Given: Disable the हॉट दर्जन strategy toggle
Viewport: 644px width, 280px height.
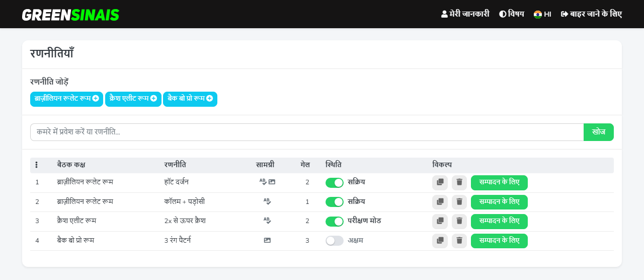Looking at the screenshot, I should tap(335, 182).
